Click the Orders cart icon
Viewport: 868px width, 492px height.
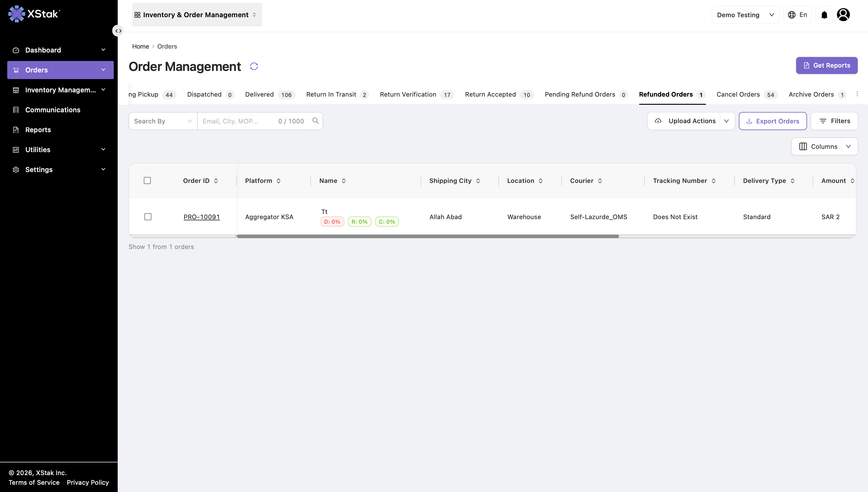coord(16,70)
